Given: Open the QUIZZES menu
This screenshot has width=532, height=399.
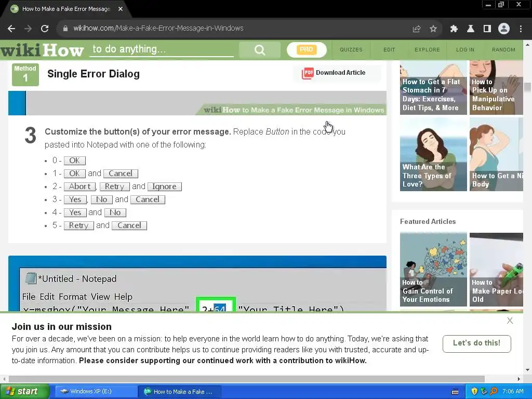Looking at the screenshot, I should coord(351,49).
